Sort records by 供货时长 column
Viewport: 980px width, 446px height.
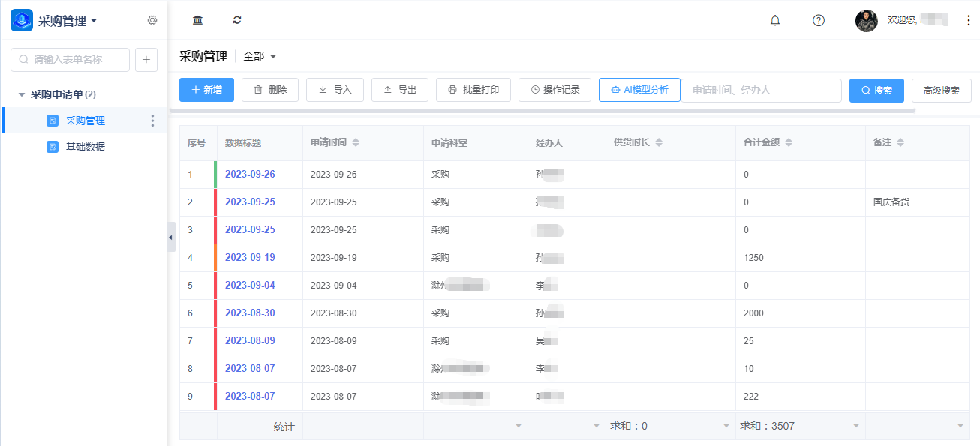click(x=660, y=142)
